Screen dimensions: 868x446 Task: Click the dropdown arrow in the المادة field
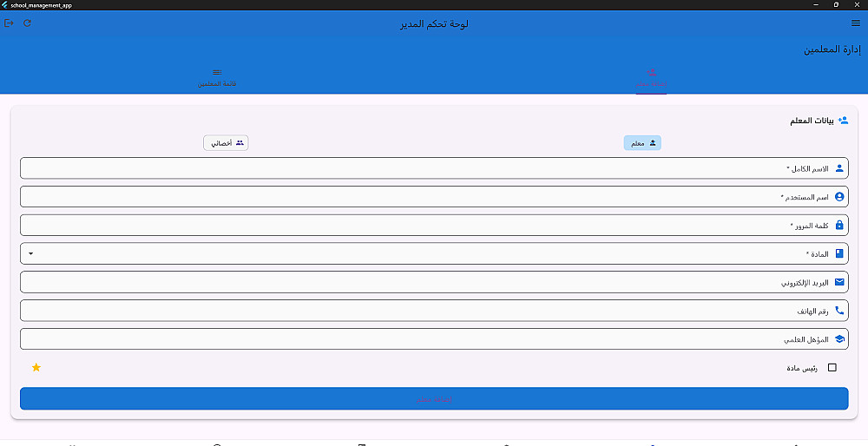pyautogui.click(x=30, y=253)
